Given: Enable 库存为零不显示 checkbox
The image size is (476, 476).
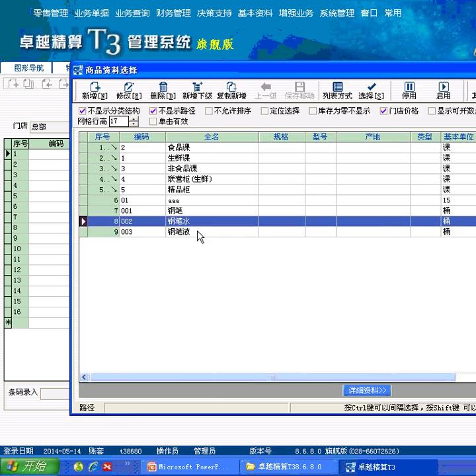Looking at the screenshot, I should point(313,111).
